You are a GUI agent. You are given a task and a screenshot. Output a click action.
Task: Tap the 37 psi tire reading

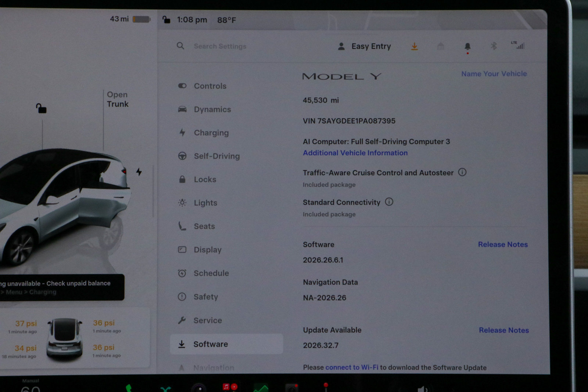tap(26, 323)
